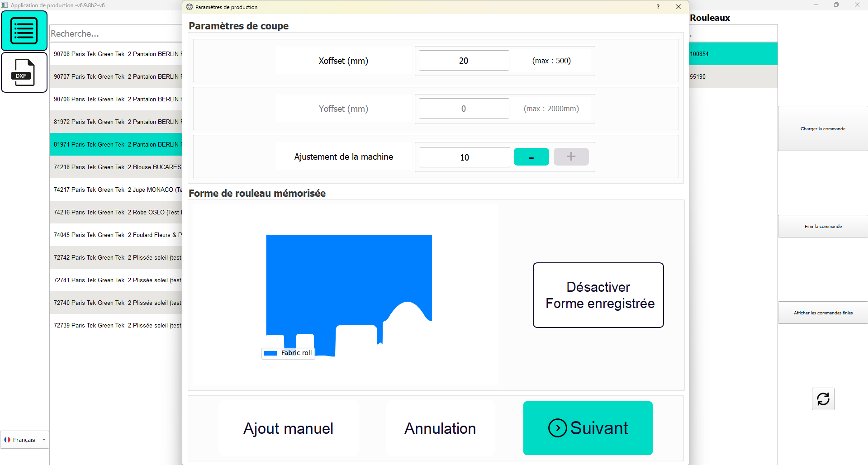This screenshot has width=868, height=465.
Task: Click the refresh arrows icon
Action: click(x=823, y=399)
